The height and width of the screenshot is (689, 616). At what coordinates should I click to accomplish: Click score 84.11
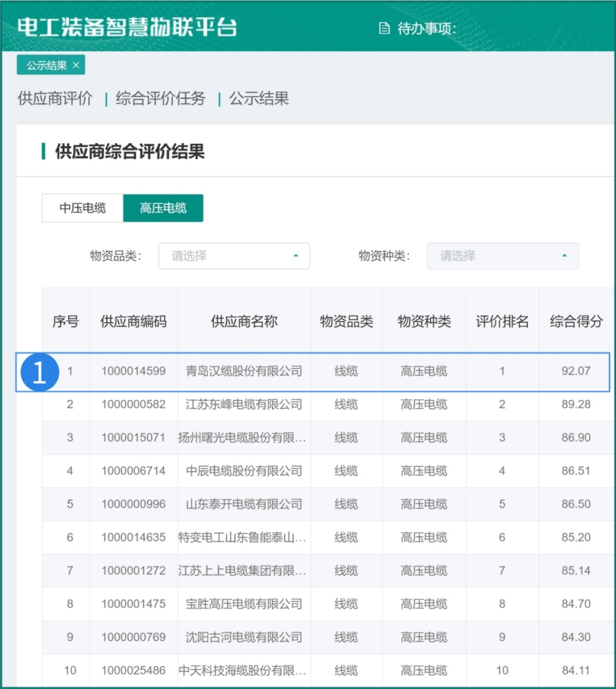click(576, 670)
